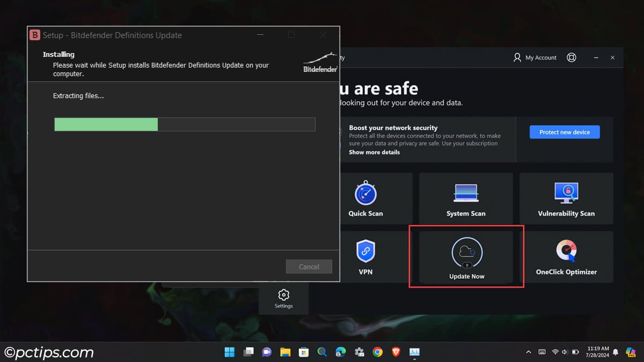Open Show more details for network security
This screenshot has width=644, height=362.
pos(374,152)
